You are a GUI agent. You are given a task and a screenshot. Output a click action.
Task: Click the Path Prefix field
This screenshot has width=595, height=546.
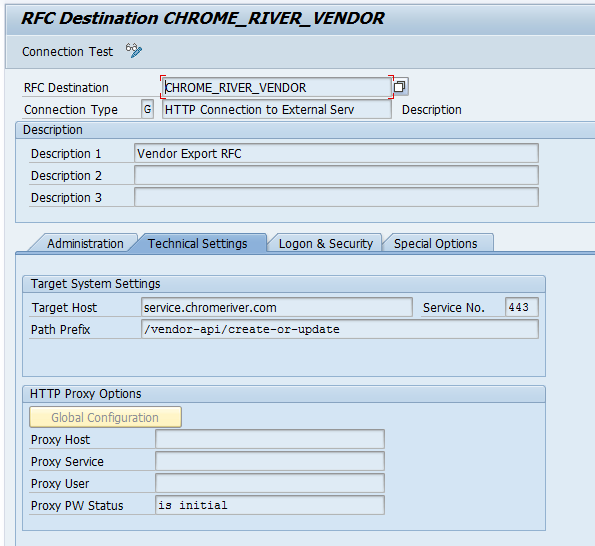coord(340,329)
